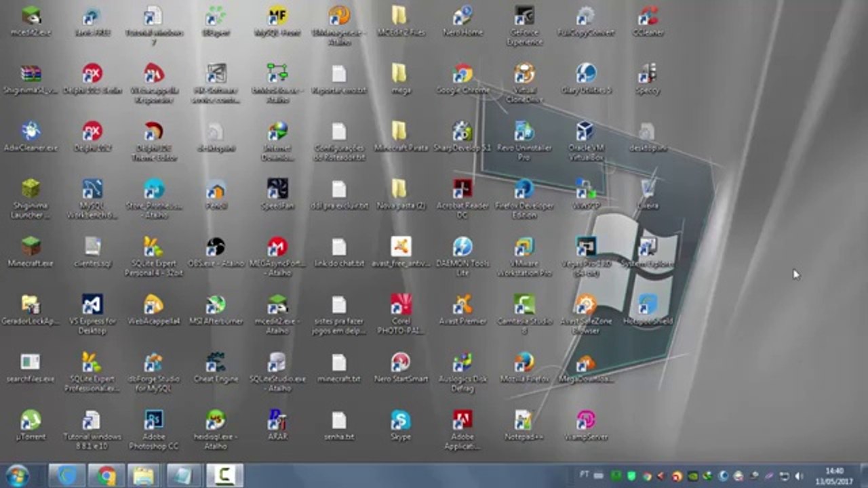This screenshot has width=868, height=488.
Task: Open the minecraft.txt text file
Action: click(339, 367)
